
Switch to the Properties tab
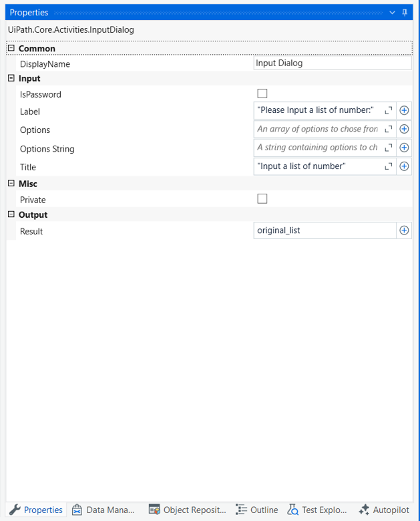(x=36, y=510)
